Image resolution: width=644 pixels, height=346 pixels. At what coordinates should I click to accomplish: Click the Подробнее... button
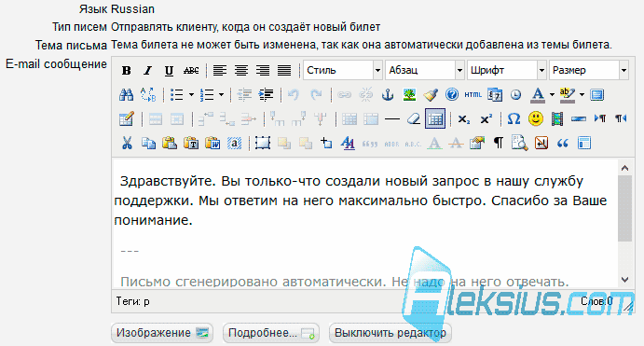coord(271,333)
